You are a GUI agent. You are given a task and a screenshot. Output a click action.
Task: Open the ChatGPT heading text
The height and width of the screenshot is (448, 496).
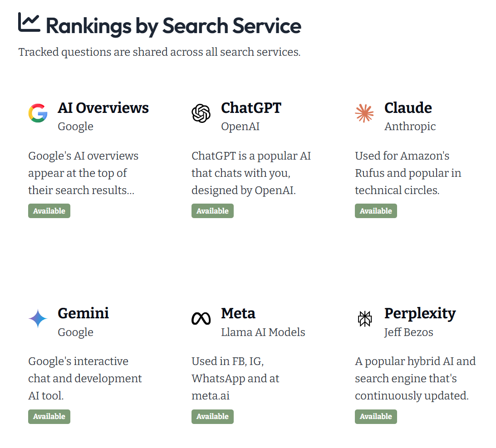(251, 108)
